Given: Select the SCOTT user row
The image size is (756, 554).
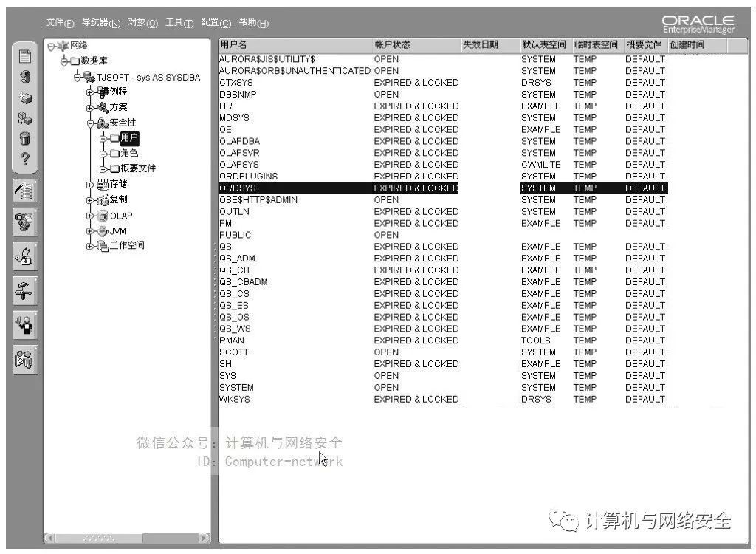Looking at the screenshot, I should click(443, 352).
